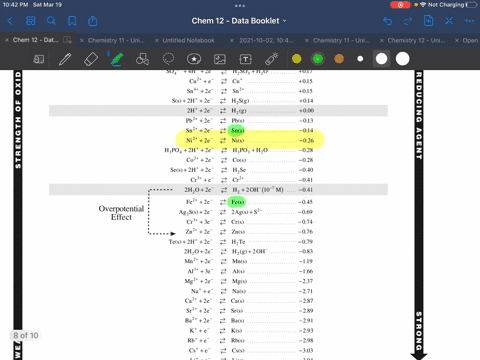This screenshot has height=360, width=480.
Task: Choose the medium stroke thickness dot
Action: pyautogui.click(x=381, y=59)
